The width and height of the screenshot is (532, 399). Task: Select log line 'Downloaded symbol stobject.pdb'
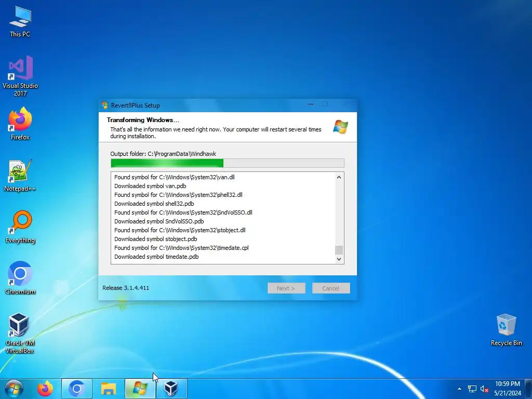click(156, 239)
